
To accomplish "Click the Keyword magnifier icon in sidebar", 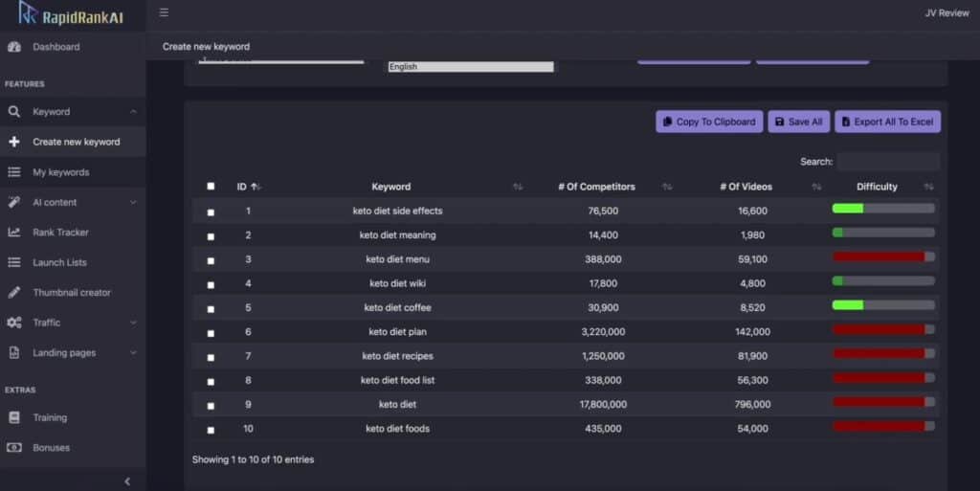I will tap(14, 112).
